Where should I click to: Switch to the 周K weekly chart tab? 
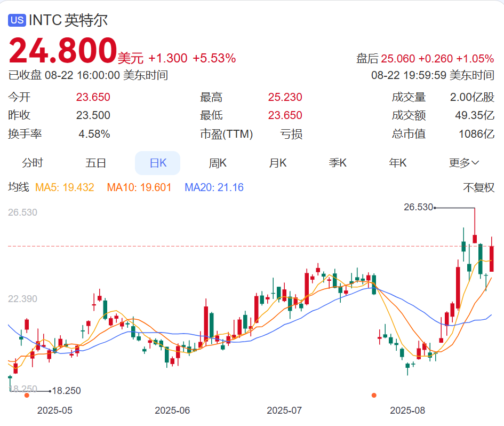coord(218,163)
